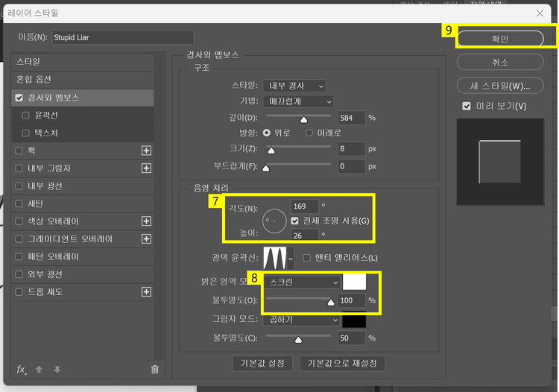Add another 그레이디언트 오버레이 with plus icon
This screenshot has height=392, width=559.
146,238
